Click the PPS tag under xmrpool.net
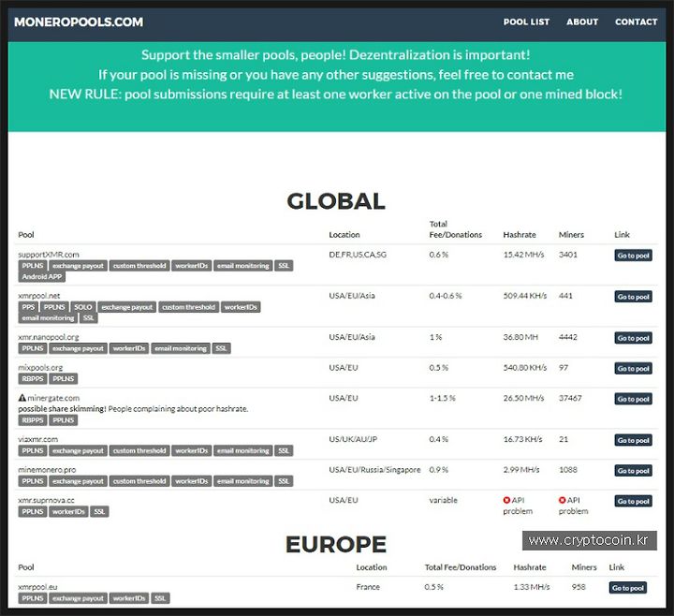 coord(28,307)
